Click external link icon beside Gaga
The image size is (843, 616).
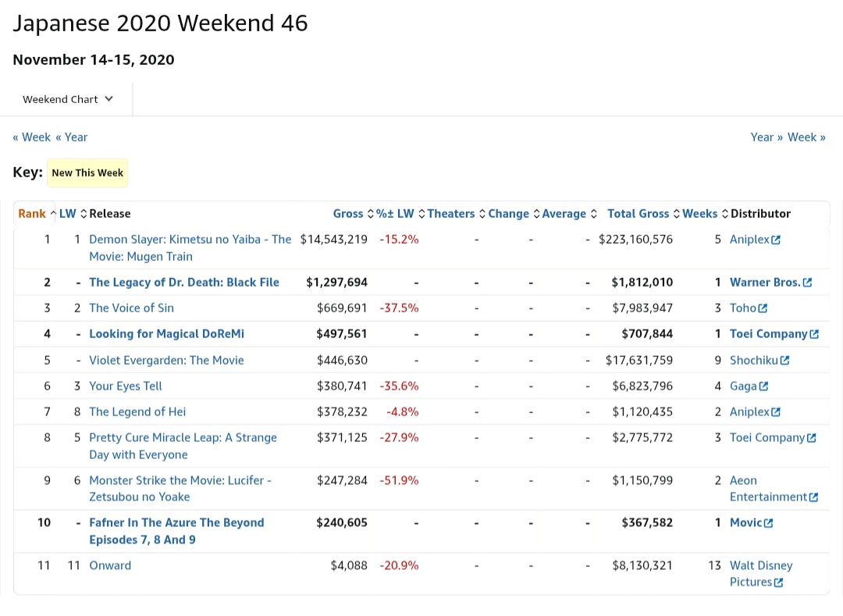[x=763, y=386]
